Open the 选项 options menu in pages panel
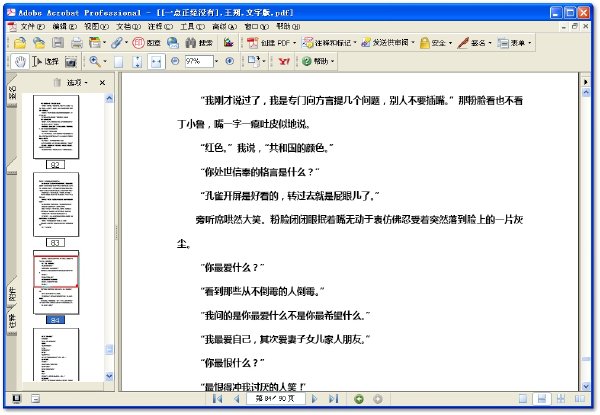 coord(77,83)
